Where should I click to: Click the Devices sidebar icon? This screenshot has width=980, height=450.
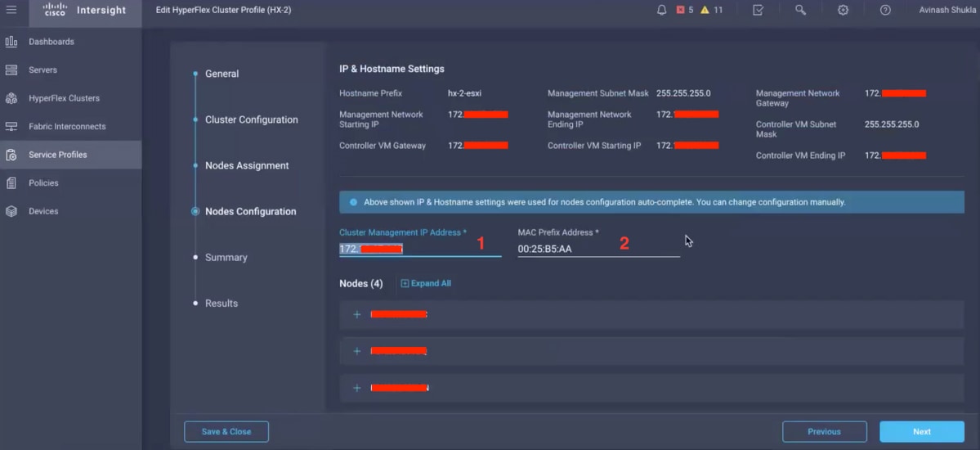pyautogui.click(x=11, y=212)
